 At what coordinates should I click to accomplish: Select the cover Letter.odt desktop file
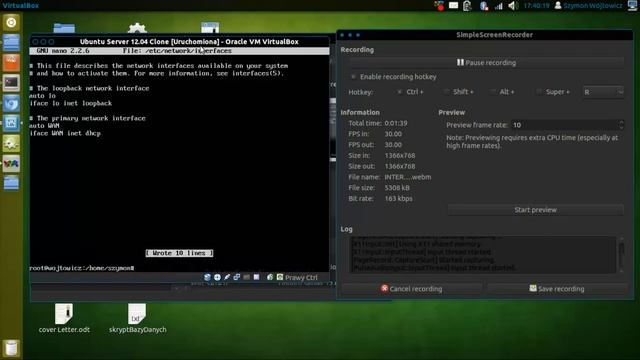[64, 318]
